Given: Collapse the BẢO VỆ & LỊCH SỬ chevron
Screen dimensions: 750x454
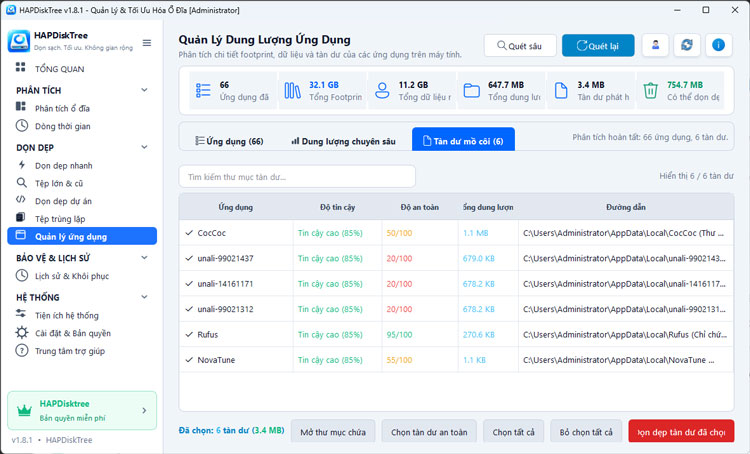Looking at the screenshot, I should click(144, 258).
